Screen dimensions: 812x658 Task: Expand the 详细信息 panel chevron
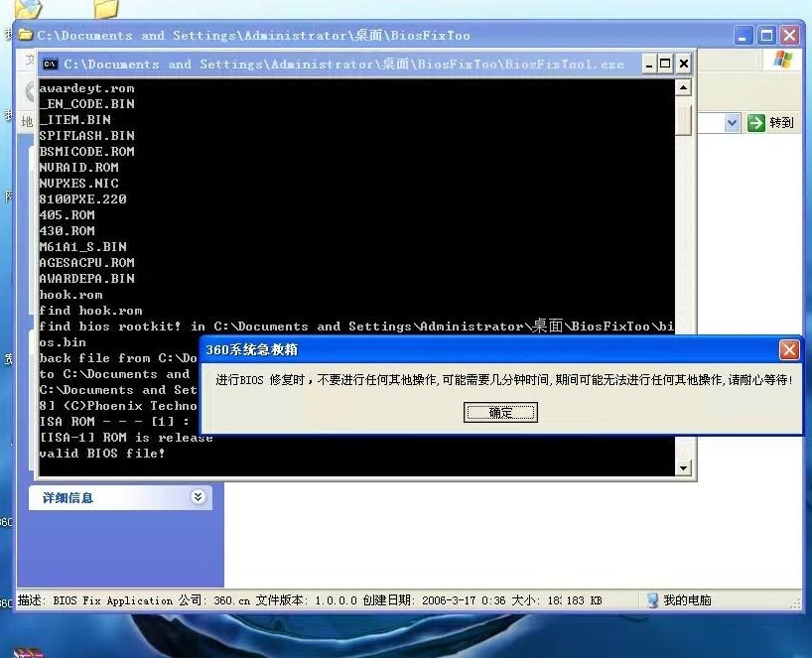click(x=198, y=497)
